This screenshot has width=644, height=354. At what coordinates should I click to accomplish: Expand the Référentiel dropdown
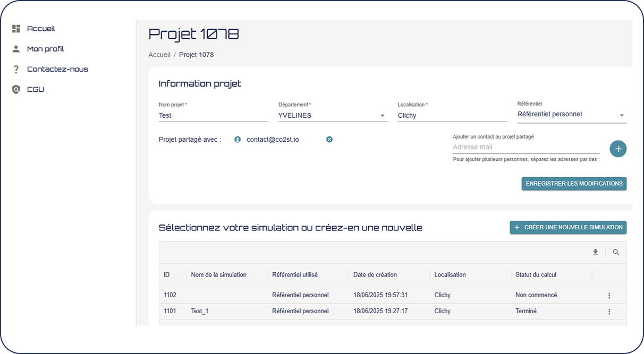click(x=621, y=115)
